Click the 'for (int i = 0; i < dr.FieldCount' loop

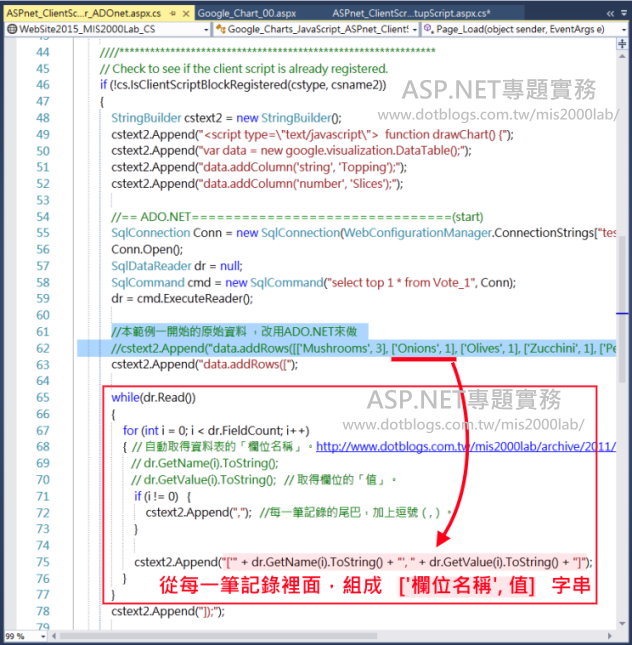216,431
